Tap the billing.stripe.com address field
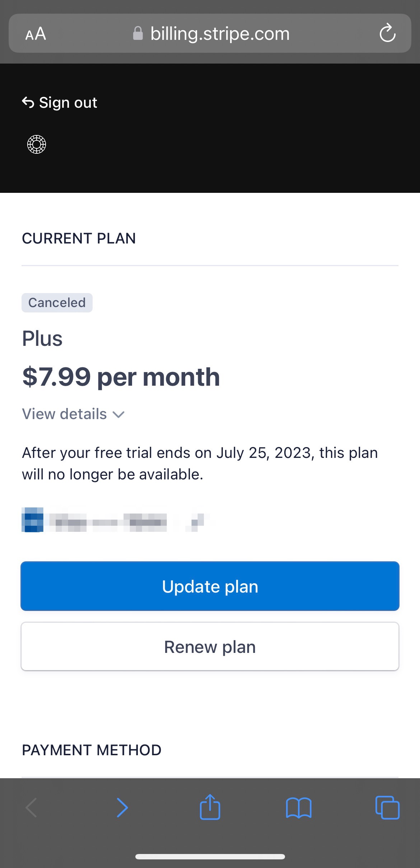This screenshot has height=868, width=420. pyautogui.click(x=210, y=33)
